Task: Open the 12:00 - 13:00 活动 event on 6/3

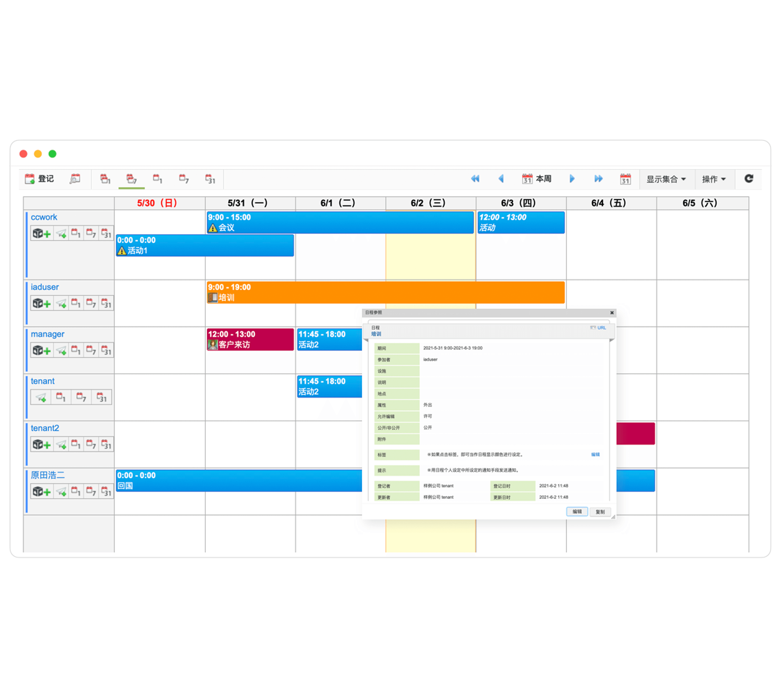Action: (521, 222)
